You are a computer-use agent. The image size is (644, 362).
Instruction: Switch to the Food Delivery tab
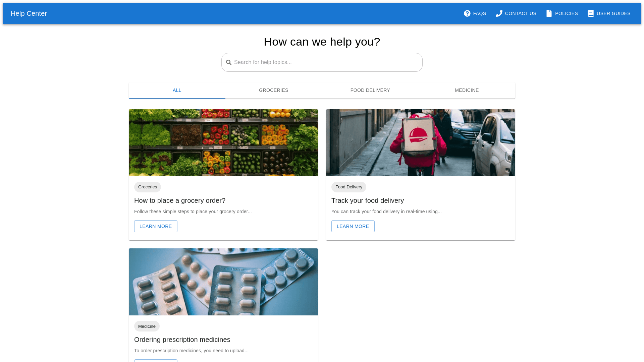tap(370, 90)
